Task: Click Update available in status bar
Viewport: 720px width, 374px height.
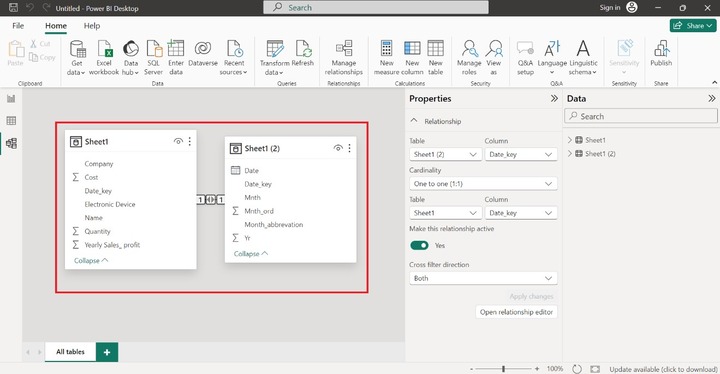Action: click(663, 369)
